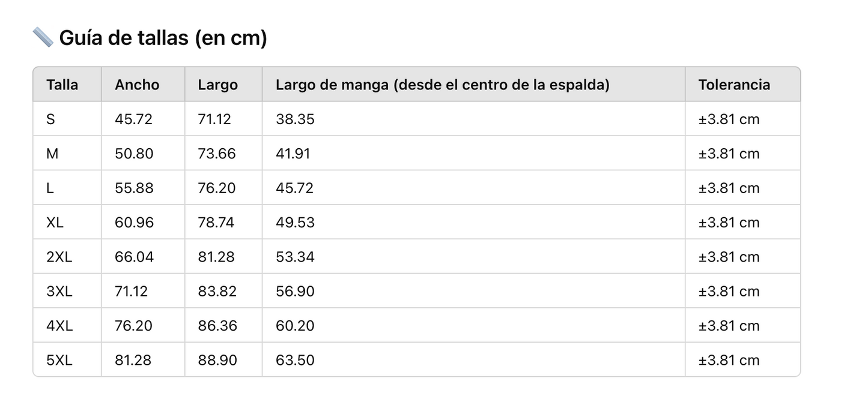Select Ancho value 71.12 in 3XL row

131,292
